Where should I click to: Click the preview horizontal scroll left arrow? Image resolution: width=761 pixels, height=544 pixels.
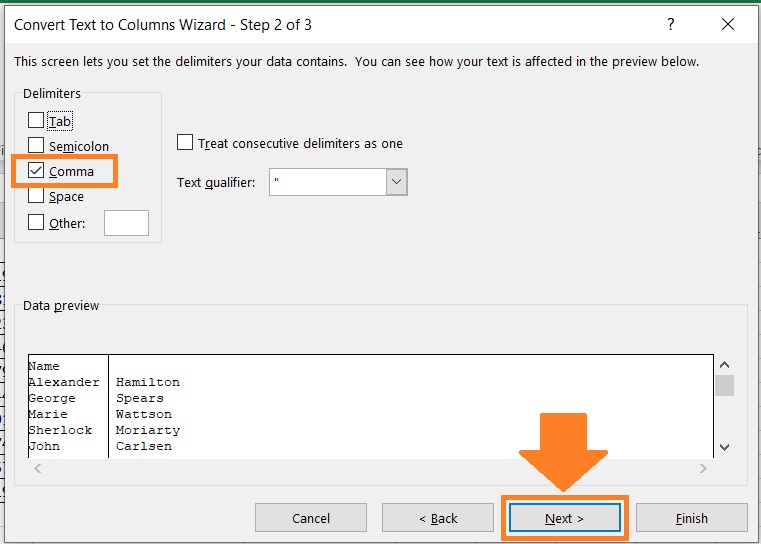click(x=37, y=468)
